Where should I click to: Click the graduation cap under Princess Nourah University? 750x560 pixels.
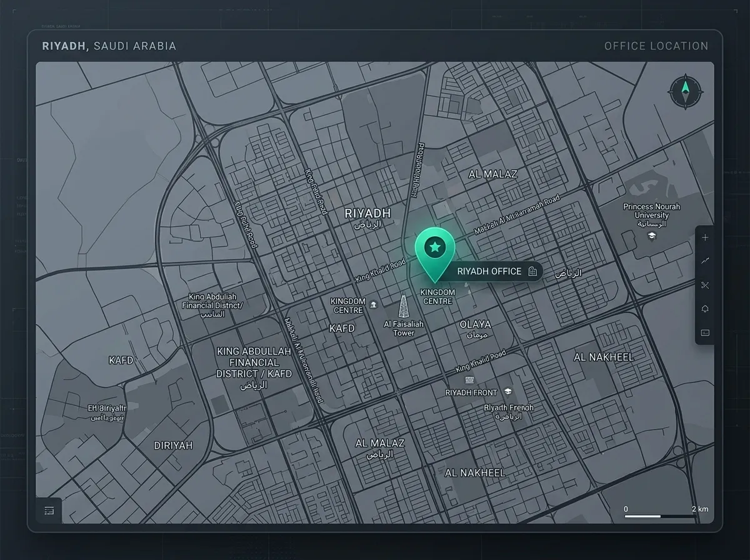[651, 236]
